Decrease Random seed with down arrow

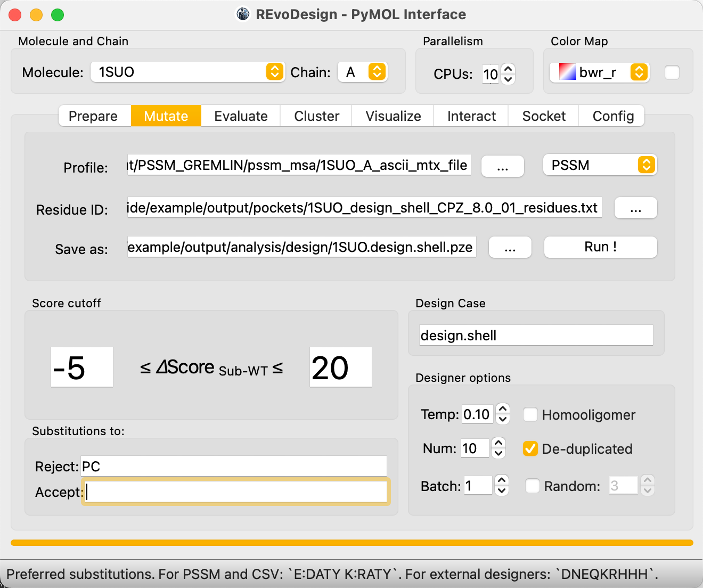647,491
